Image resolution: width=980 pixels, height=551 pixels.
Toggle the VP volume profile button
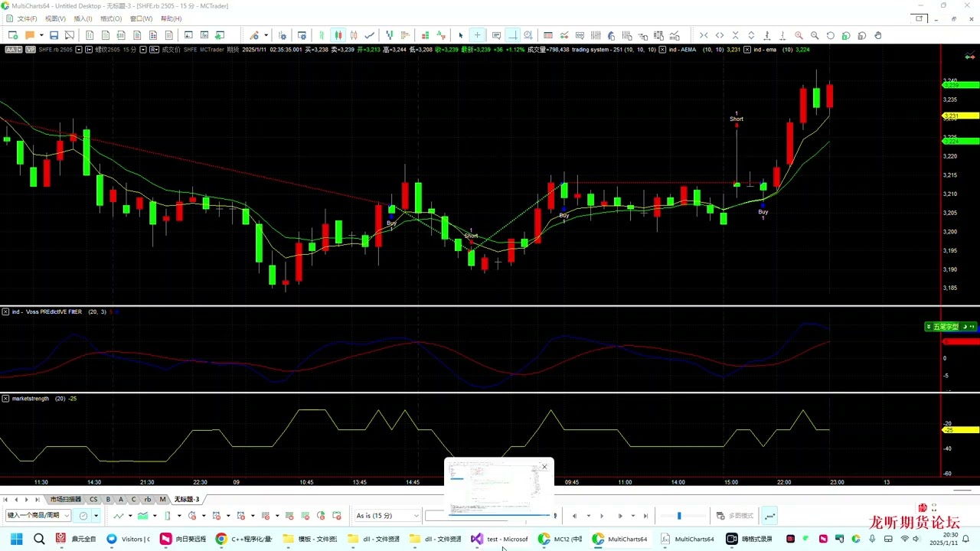31,50
